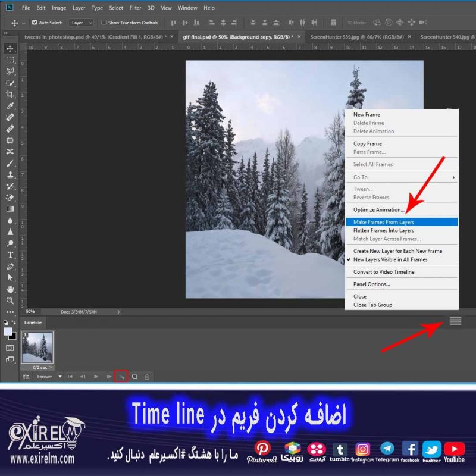Click the Align left edges icon
Image resolution: width=476 pixels, height=476 pixels.
click(x=212, y=23)
